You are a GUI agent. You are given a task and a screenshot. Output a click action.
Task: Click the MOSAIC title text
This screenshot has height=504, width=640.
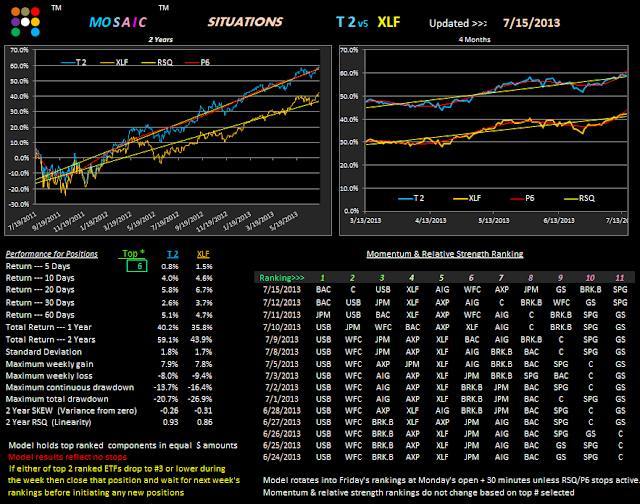point(118,22)
